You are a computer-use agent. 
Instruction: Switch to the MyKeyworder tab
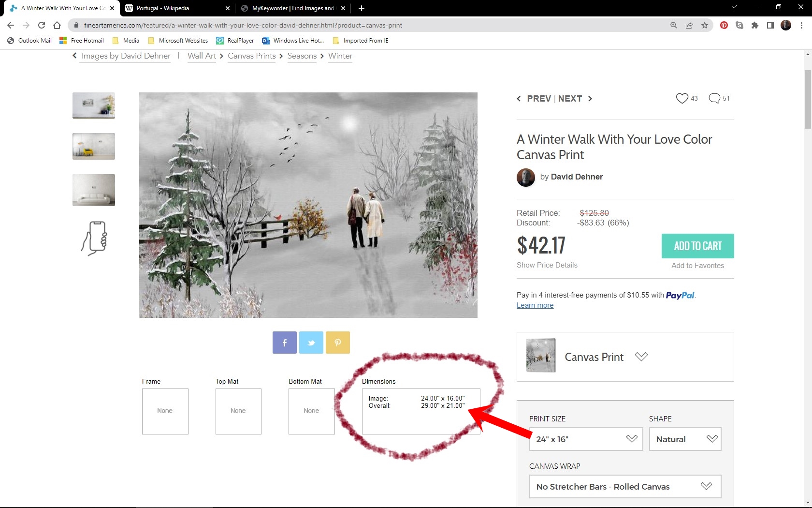(x=293, y=8)
